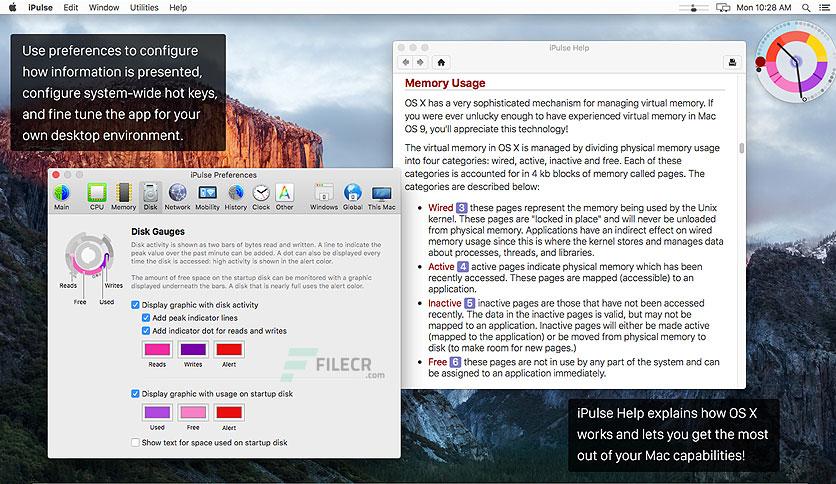Image resolution: width=836 pixels, height=484 pixels.
Task: Uncheck Add peak indicator lines
Action: click(x=146, y=318)
